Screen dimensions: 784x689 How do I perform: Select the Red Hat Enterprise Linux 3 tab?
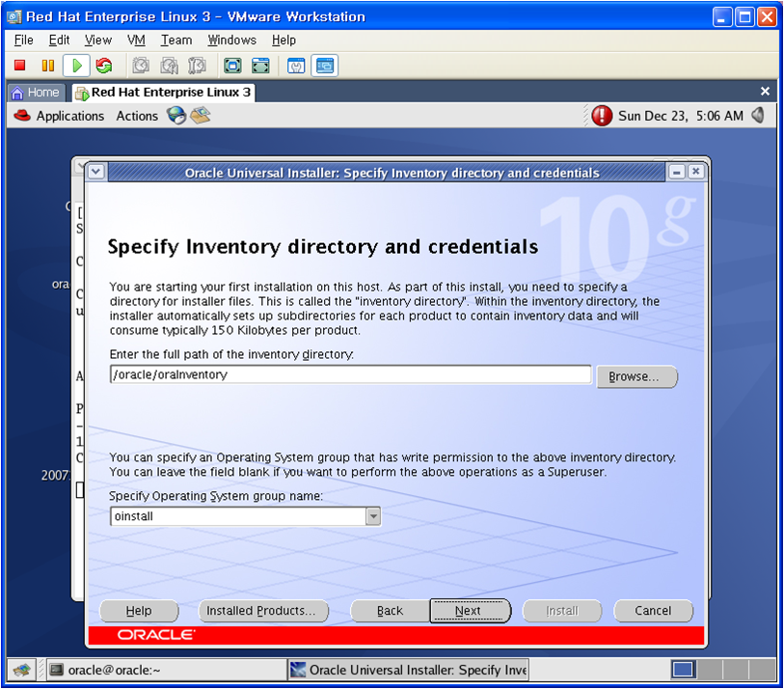pos(164,93)
